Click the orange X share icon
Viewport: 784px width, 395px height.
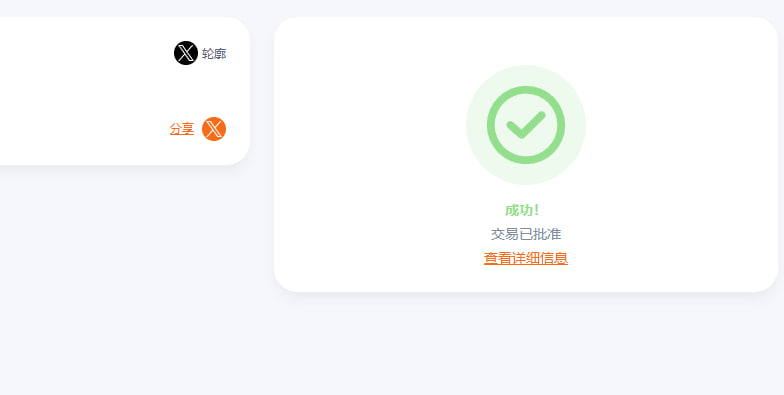[214, 129]
